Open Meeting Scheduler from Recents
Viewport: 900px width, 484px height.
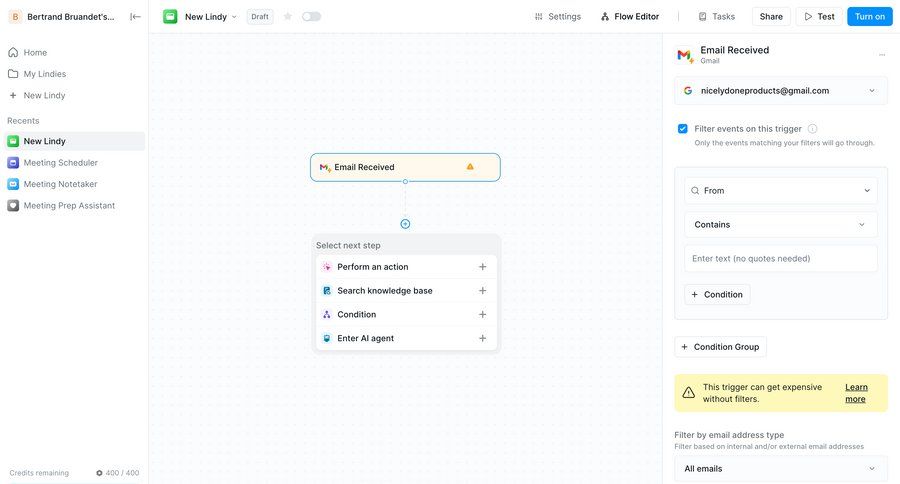click(x=75, y=162)
